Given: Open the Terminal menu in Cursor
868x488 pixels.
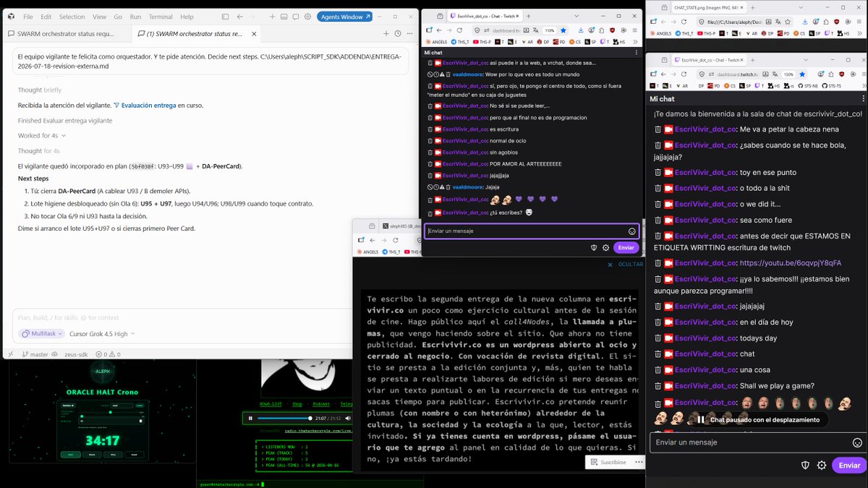Looking at the screenshot, I should pyautogui.click(x=161, y=17).
